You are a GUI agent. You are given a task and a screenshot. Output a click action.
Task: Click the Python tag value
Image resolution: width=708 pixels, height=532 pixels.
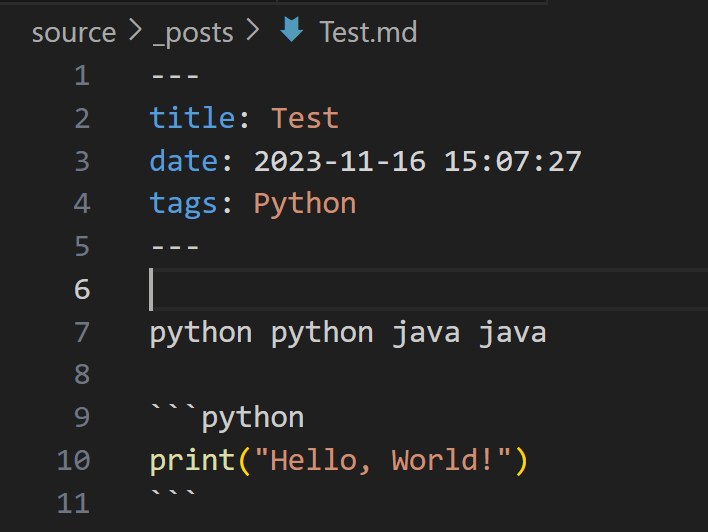coord(305,204)
